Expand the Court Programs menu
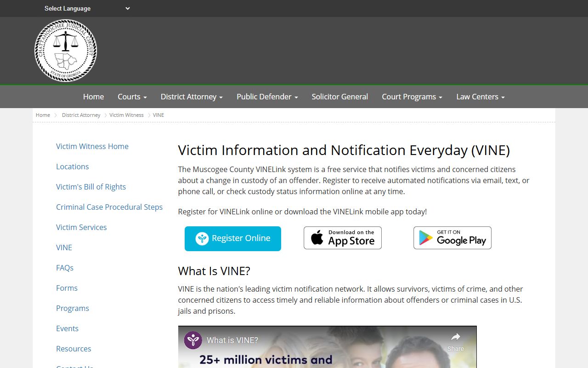588x368 pixels. pos(412,97)
